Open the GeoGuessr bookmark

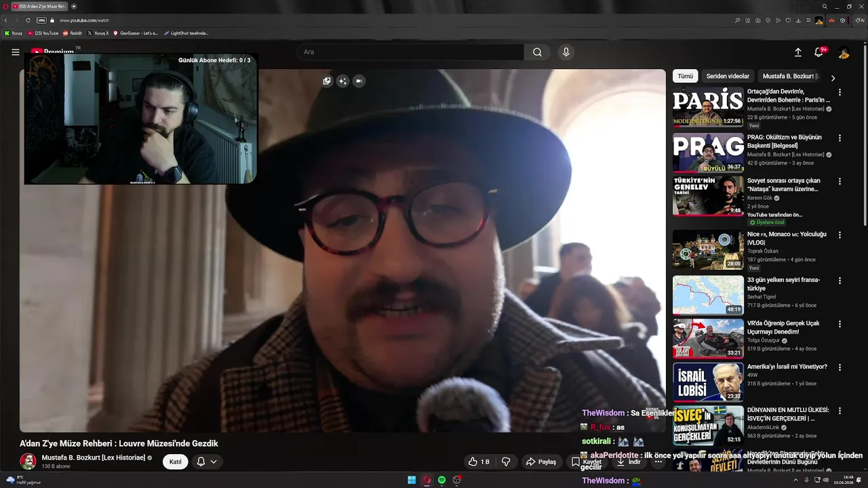(136, 33)
